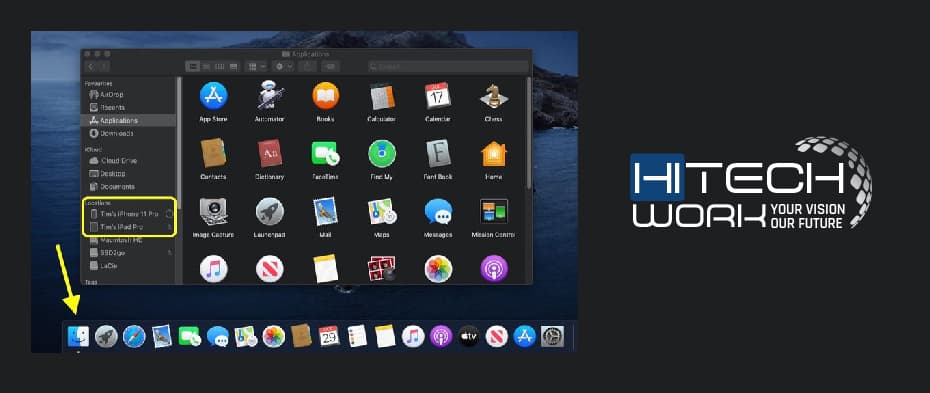The height and width of the screenshot is (393, 930).
Task: Open the group-by arrangement dropdown
Action: [257, 66]
